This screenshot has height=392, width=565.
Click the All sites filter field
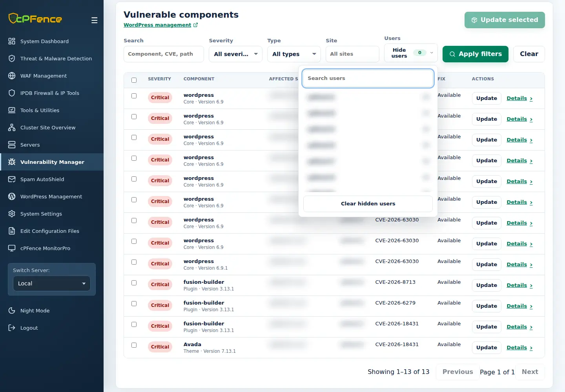[352, 54]
